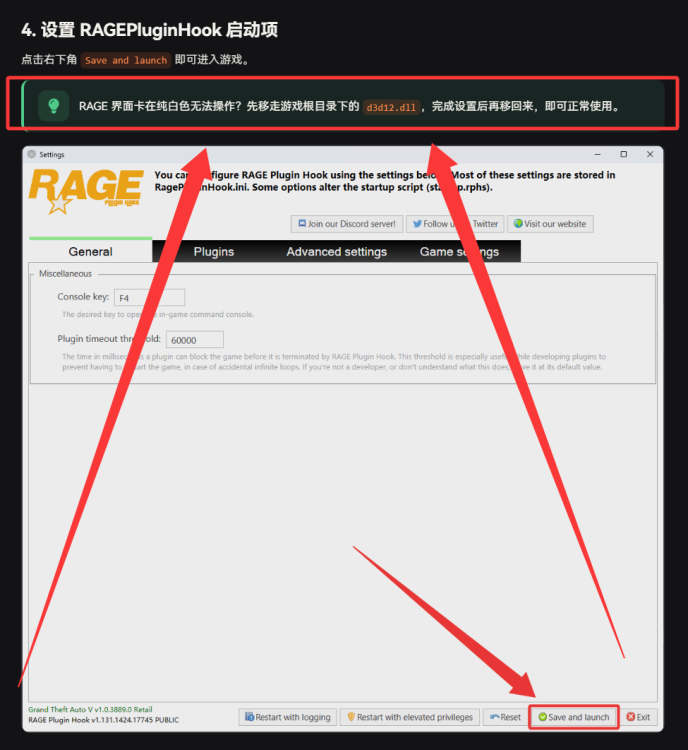688x750 pixels.
Task: Click the RAGE Plugin Hook logo
Action: (x=86, y=191)
